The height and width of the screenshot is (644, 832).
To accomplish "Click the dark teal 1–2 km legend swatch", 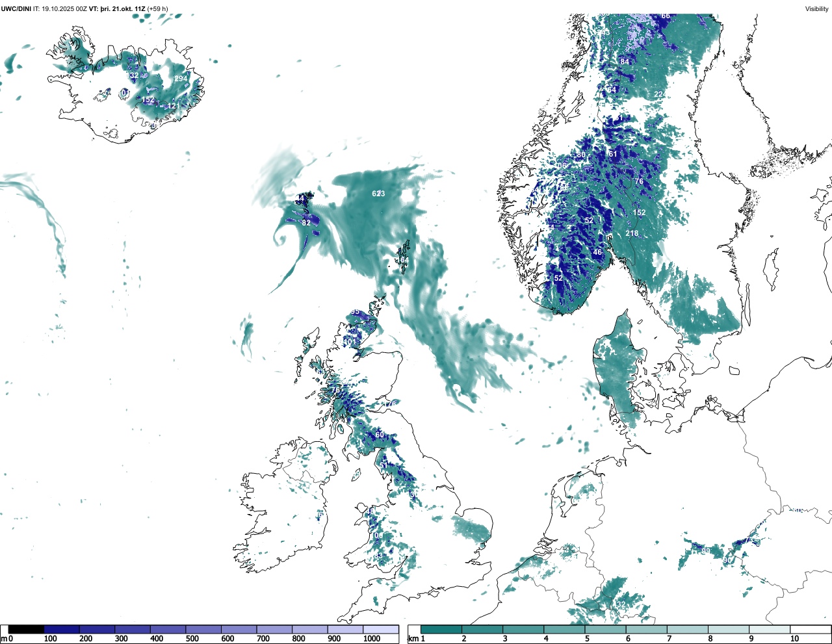I will (x=441, y=629).
